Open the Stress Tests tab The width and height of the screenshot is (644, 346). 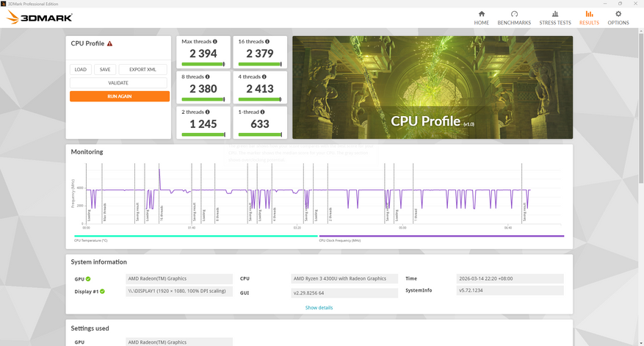point(555,18)
